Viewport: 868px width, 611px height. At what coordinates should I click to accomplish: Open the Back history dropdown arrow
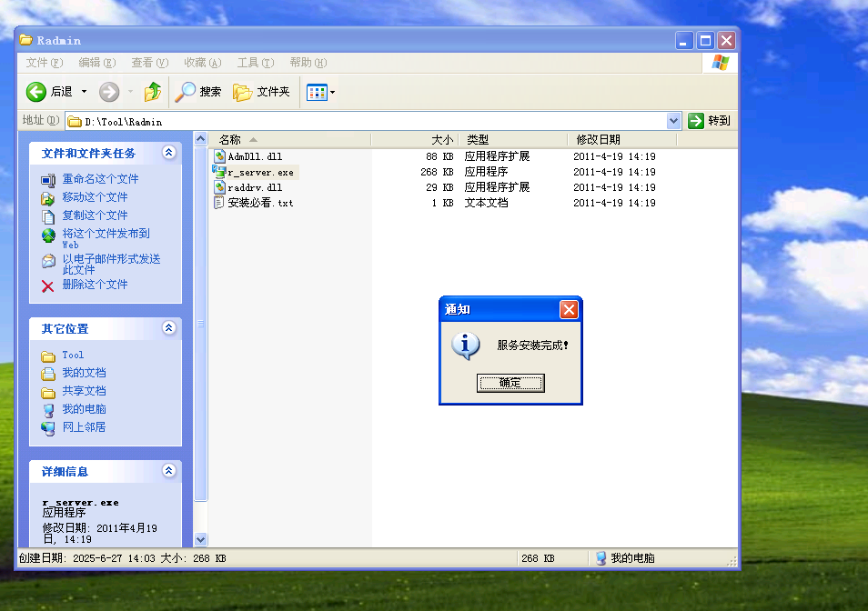[84, 92]
